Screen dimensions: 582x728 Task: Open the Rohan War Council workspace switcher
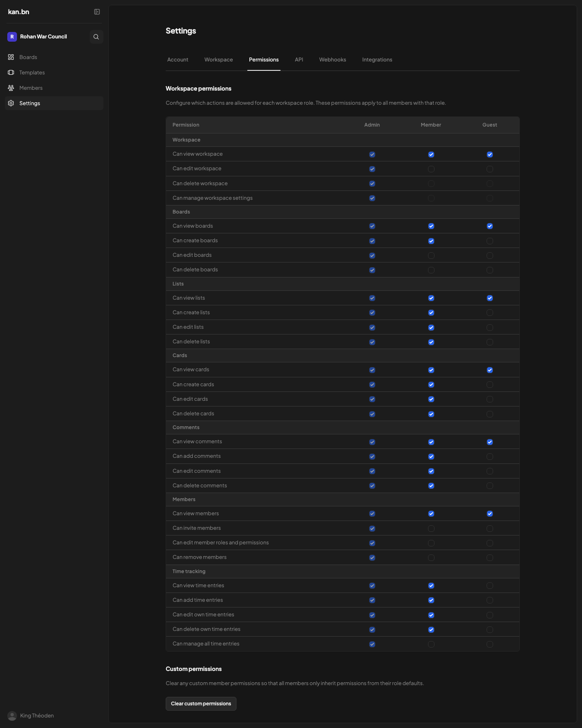tap(44, 37)
